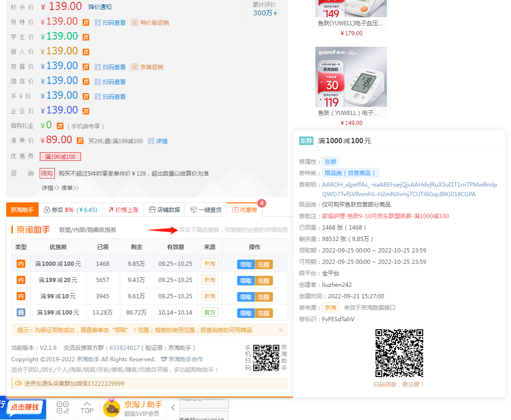
Task: Click the QQ group number 633824817
Action: coord(125,348)
